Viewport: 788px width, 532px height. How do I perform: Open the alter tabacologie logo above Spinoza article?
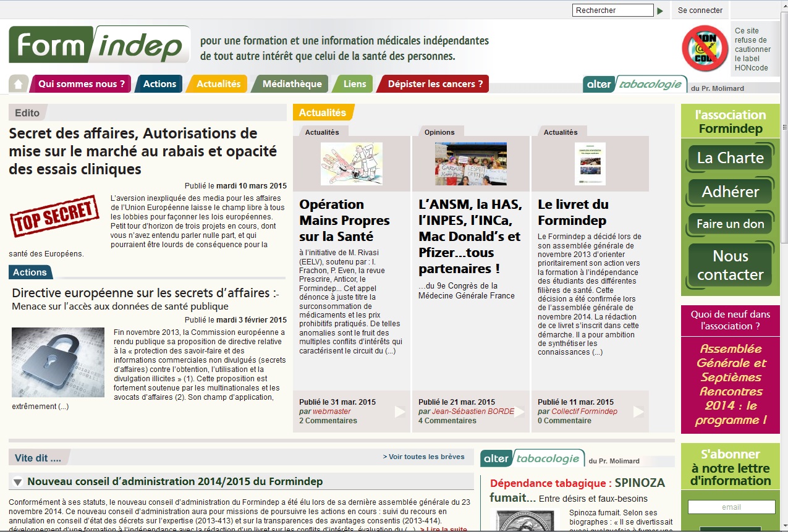pyautogui.click(x=532, y=458)
